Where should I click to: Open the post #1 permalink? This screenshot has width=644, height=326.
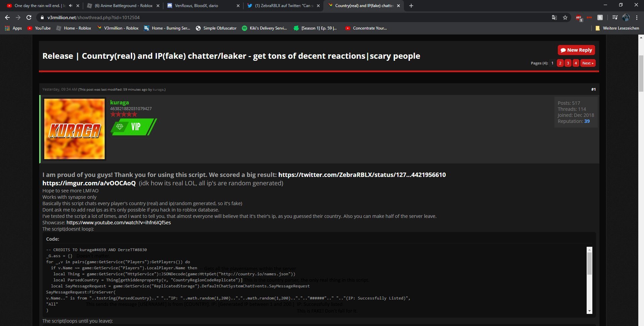593,89
